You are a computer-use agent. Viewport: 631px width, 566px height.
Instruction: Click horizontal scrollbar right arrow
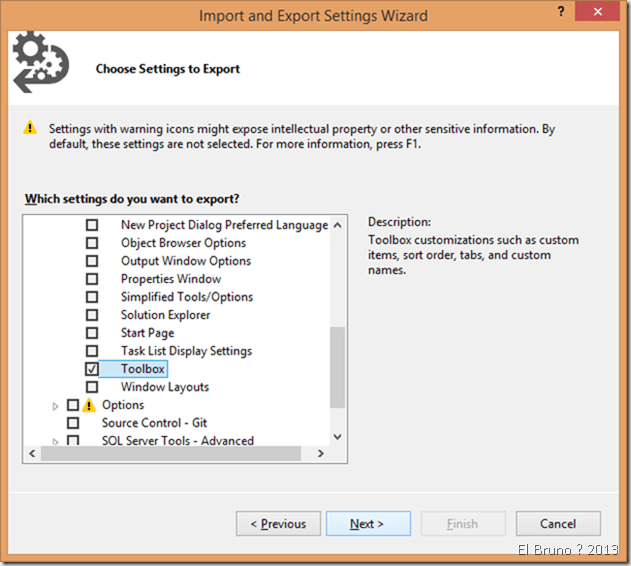pyautogui.click(x=320, y=454)
